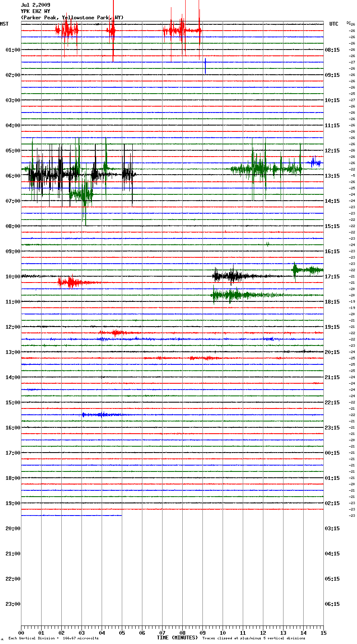Select the 01:00 MST time label

pos(13,50)
